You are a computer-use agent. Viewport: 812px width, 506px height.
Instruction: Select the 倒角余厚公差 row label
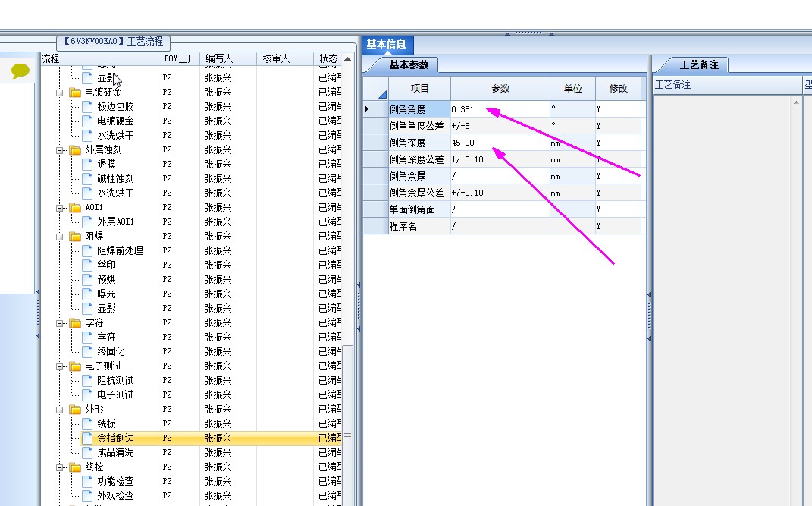pos(419,193)
